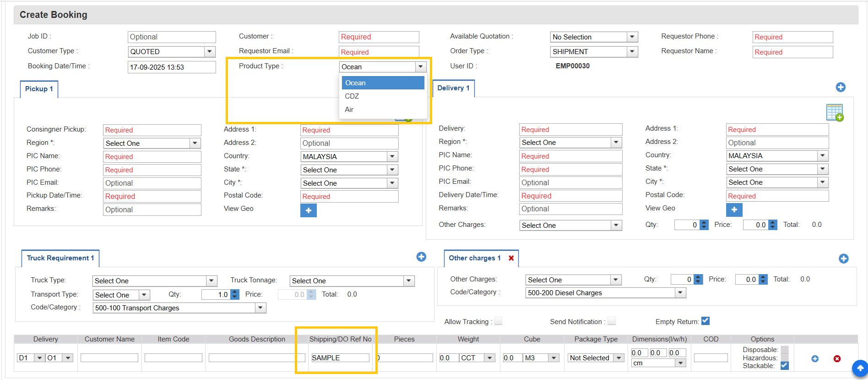Open the delivery address table import icon
The image size is (868, 380).
(x=835, y=112)
